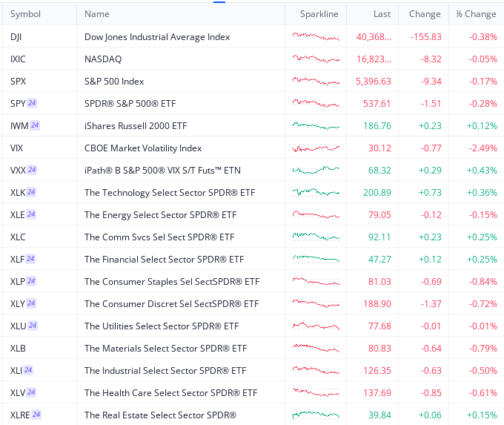Click the 24-hour badge next to IWM
This screenshot has height=425, width=504.
tap(35, 125)
